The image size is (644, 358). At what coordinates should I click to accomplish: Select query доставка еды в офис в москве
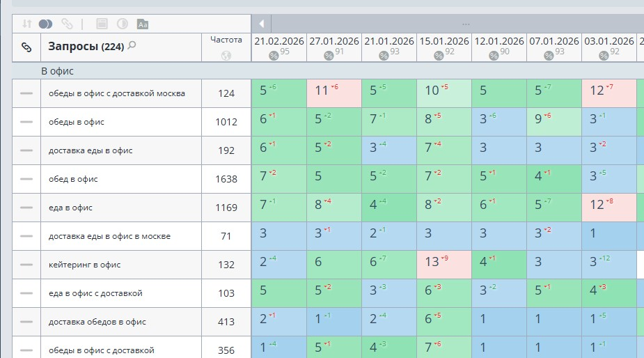[x=109, y=236]
